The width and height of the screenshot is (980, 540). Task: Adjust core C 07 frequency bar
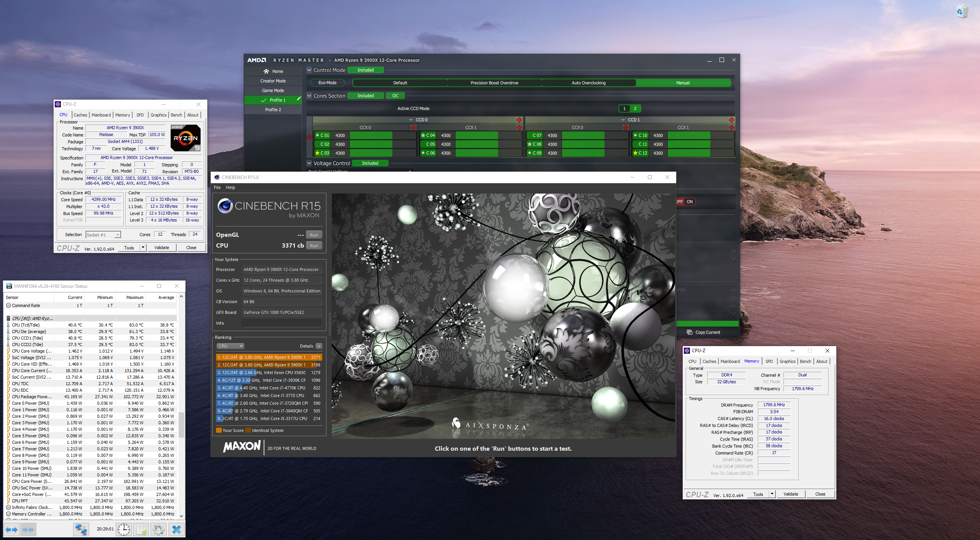(x=595, y=135)
